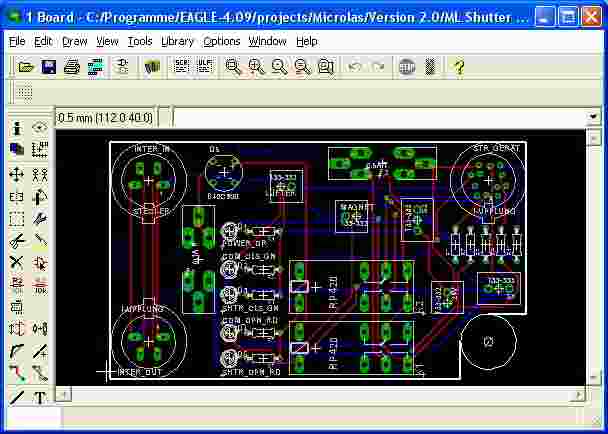Click the Save disk icon
The image size is (608, 434).
[48, 67]
